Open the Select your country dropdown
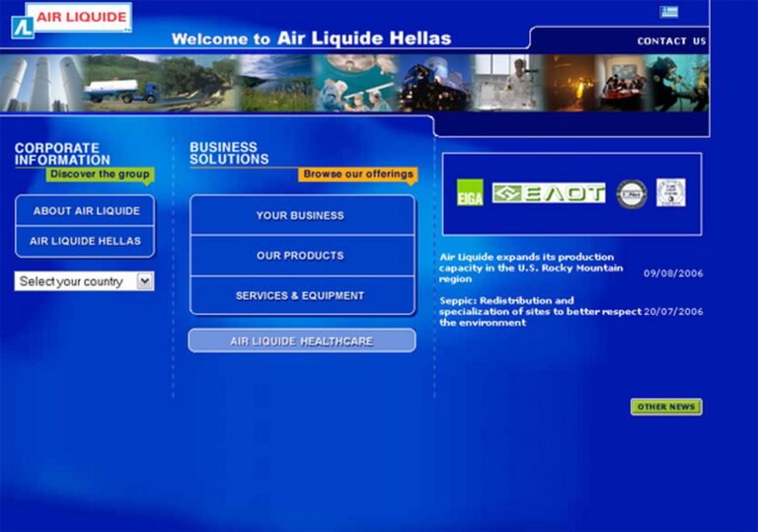This screenshot has height=532, width=758. (74, 281)
